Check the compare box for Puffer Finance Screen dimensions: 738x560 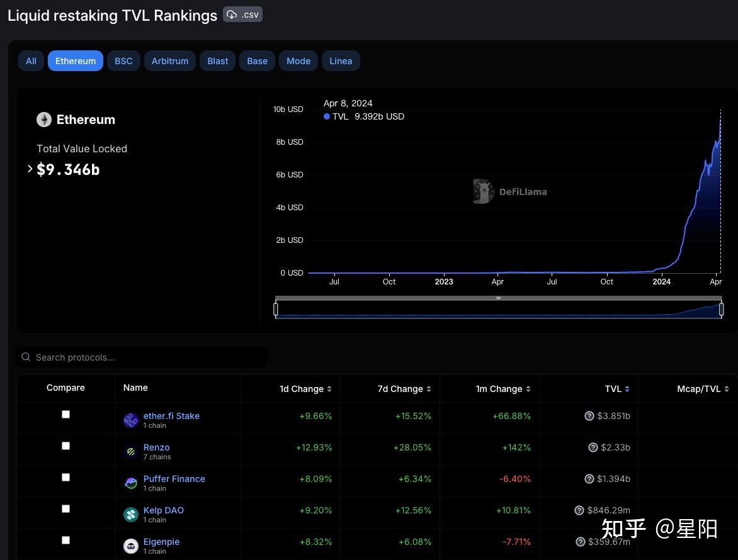point(66,477)
